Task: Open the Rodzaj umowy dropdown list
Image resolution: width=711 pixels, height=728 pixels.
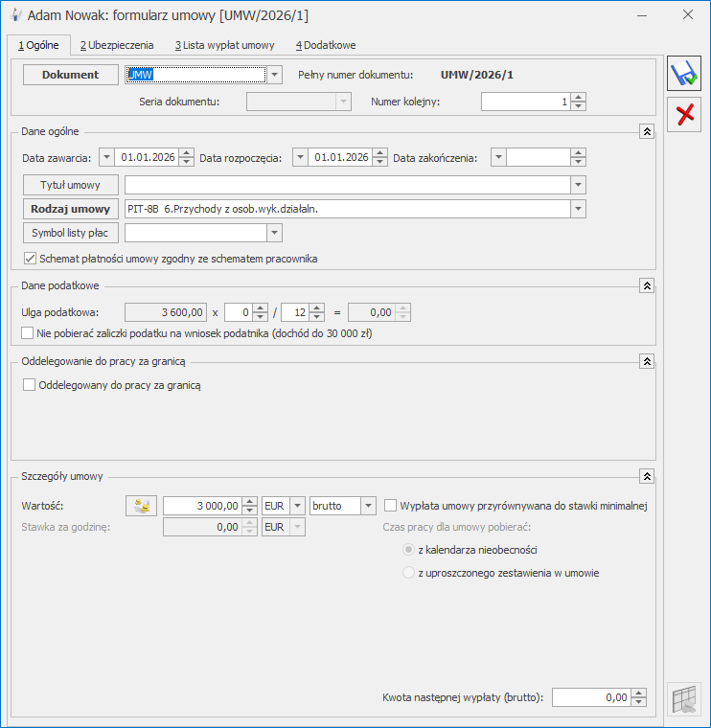Action: [x=577, y=209]
